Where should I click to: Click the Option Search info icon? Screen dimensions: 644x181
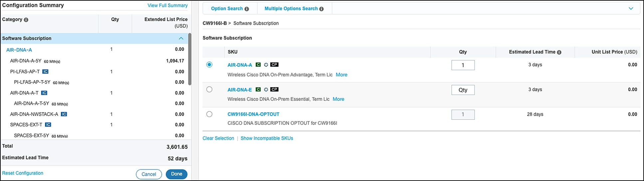pyautogui.click(x=247, y=9)
